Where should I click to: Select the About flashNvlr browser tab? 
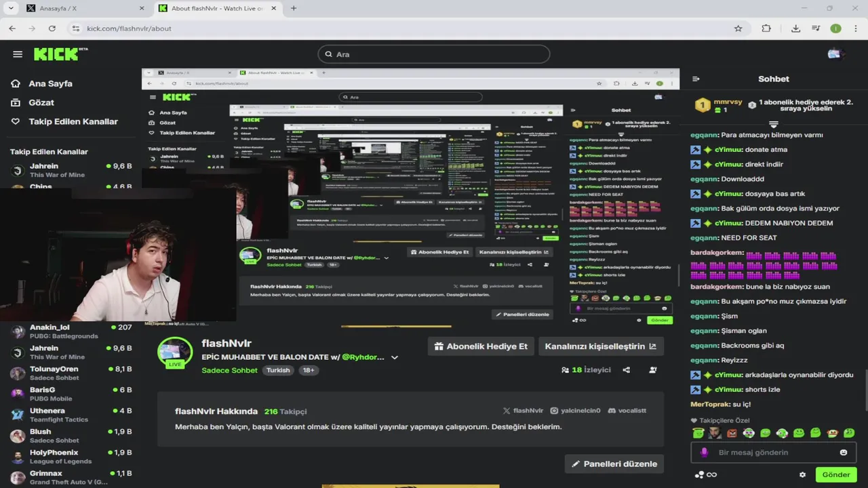point(216,8)
